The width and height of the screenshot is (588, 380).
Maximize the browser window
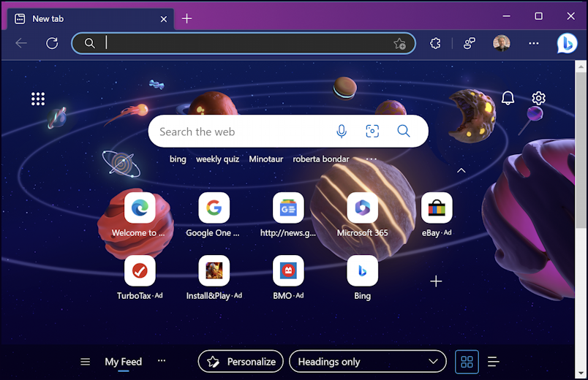[x=538, y=16]
